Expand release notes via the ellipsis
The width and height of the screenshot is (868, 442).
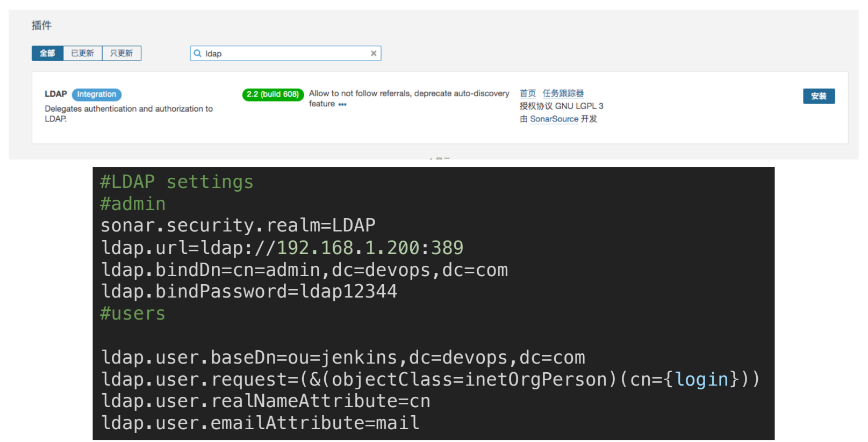coord(342,104)
